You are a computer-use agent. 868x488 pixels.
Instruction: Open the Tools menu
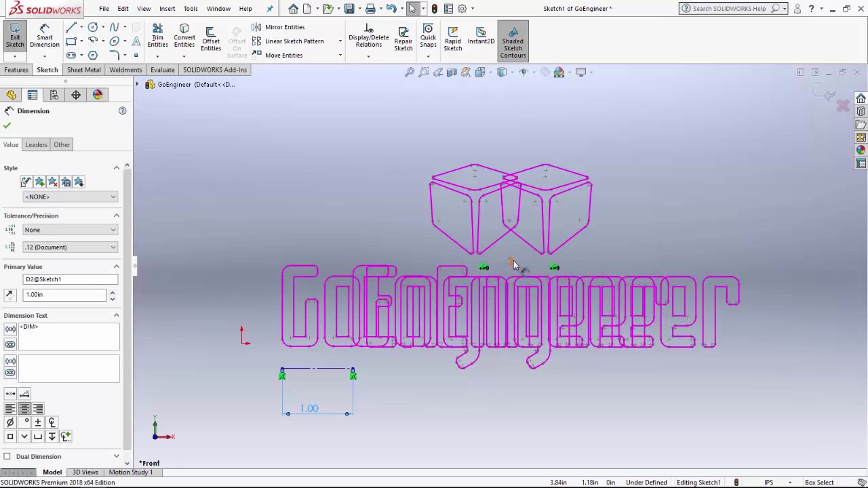click(191, 9)
